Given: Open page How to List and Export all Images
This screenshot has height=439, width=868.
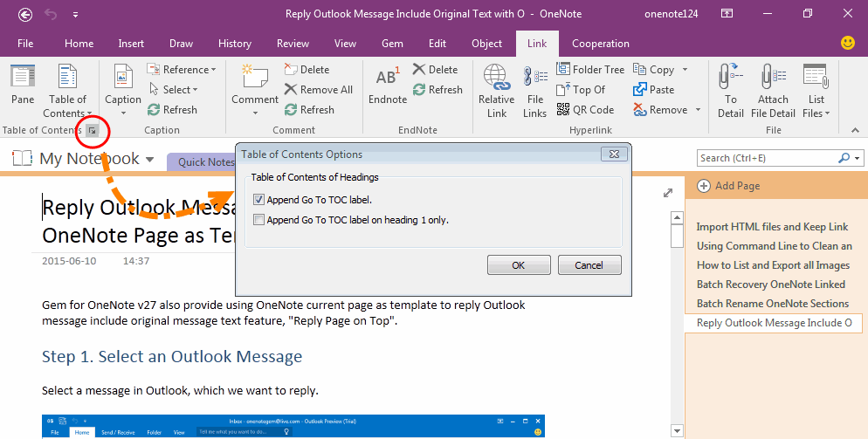Looking at the screenshot, I should point(773,265).
